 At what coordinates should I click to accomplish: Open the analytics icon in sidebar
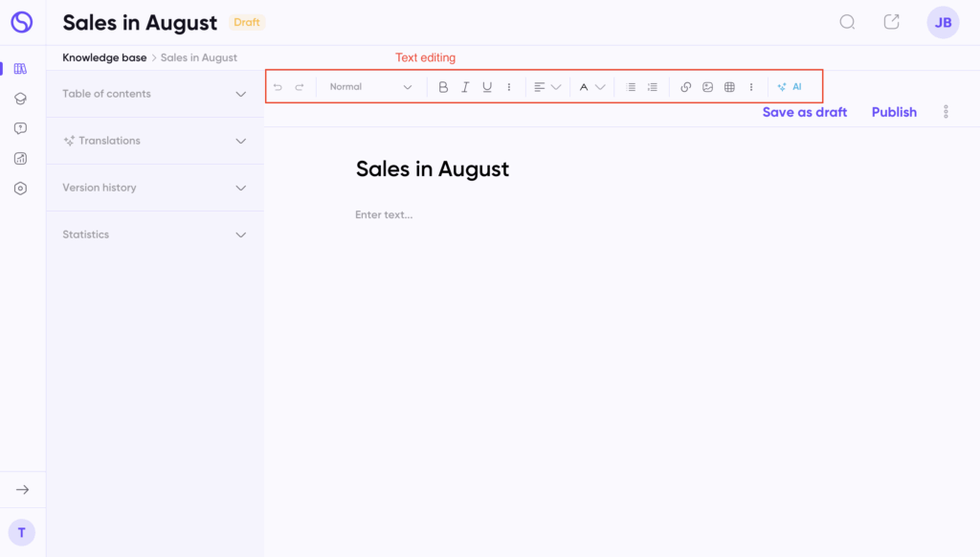click(x=21, y=158)
